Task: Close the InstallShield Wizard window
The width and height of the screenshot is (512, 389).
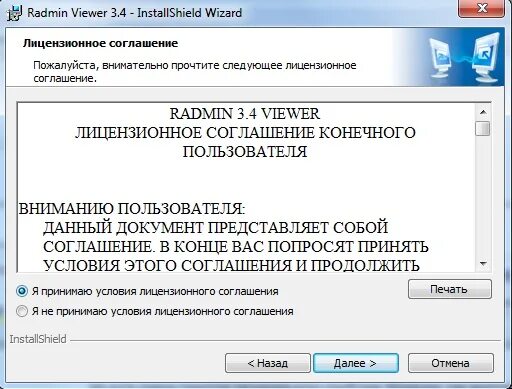Action: tap(482, 8)
